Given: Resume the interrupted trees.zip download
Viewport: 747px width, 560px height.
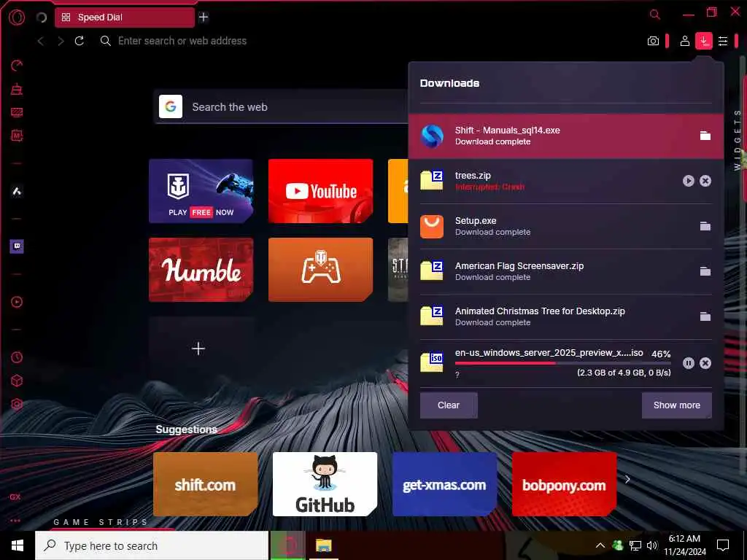Looking at the screenshot, I should (689, 181).
